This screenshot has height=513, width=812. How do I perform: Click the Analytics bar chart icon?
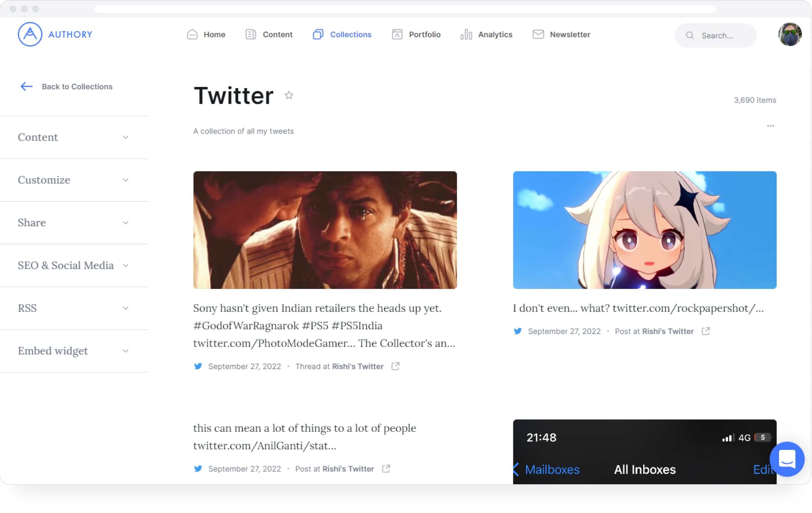466,34
